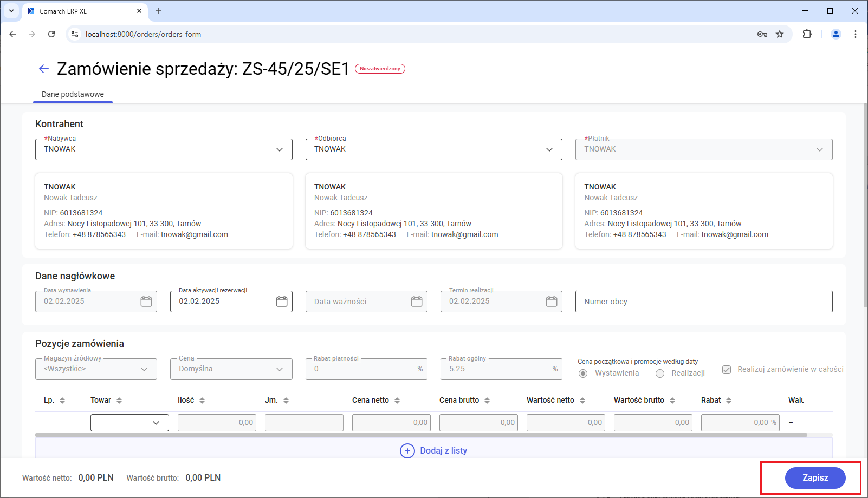
Task: Open calendar icon in Data ważności field
Action: click(x=416, y=302)
